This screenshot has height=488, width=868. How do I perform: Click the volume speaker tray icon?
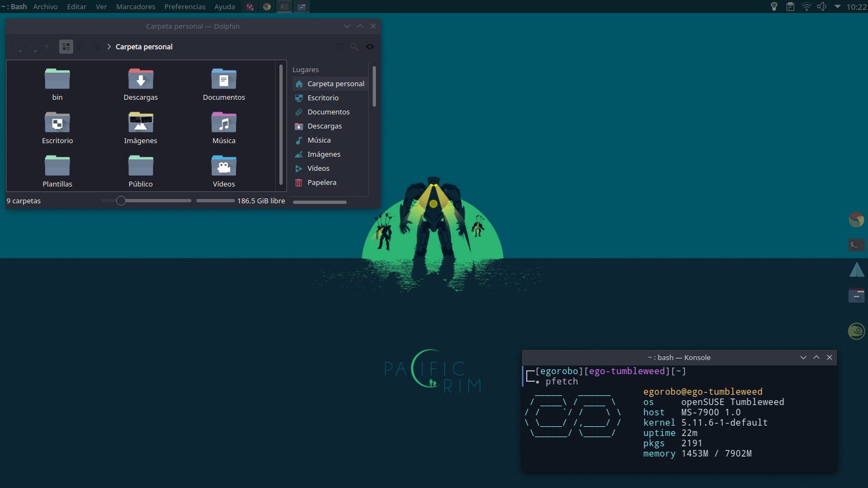coord(822,7)
